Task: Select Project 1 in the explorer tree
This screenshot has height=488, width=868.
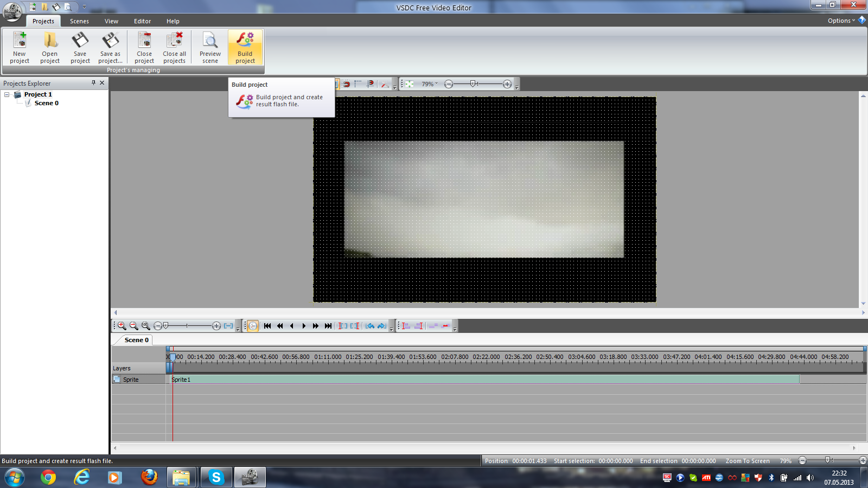Action: tap(38, 94)
